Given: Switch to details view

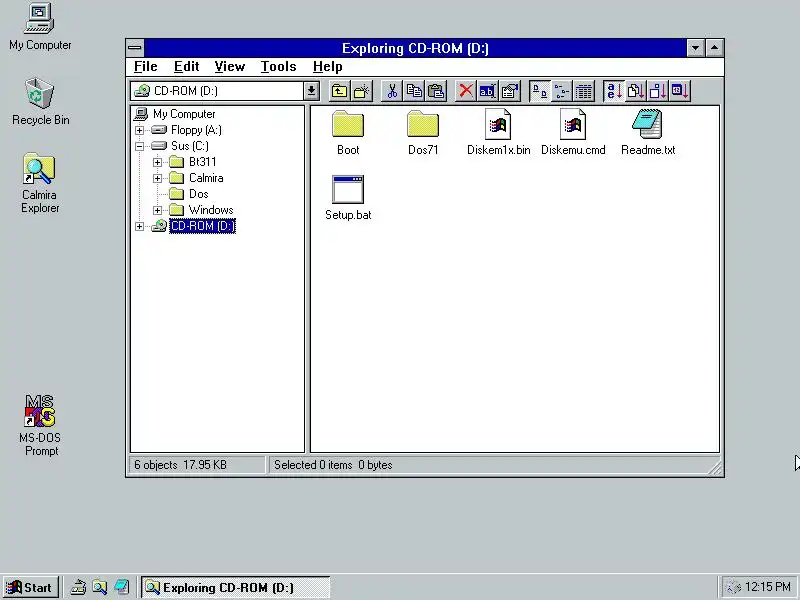Looking at the screenshot, I should point(584,91).
